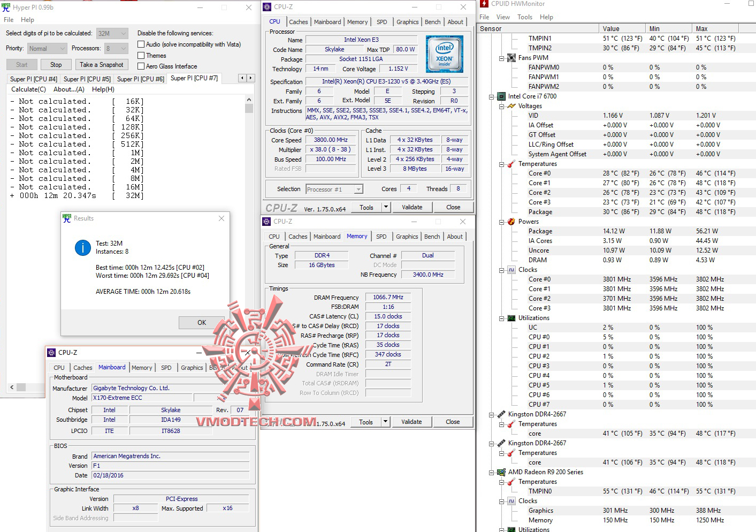Open the SPD tab in the CPU-Z Memory window
Screen dimensions: 756x532
(381, 237)
